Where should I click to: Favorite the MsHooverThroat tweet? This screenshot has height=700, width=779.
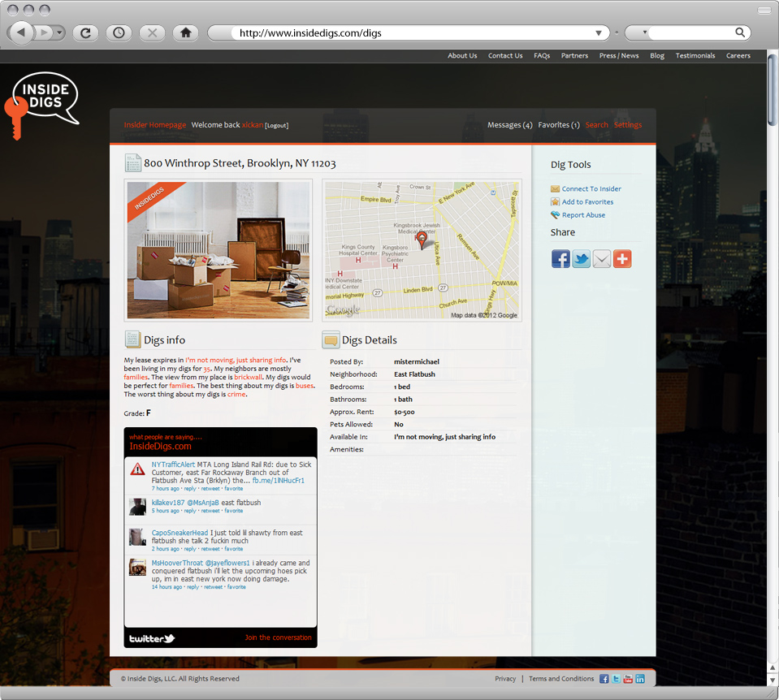236,587
